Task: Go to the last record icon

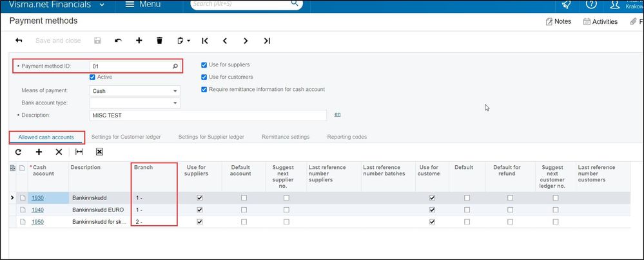Action: point(266,41)
